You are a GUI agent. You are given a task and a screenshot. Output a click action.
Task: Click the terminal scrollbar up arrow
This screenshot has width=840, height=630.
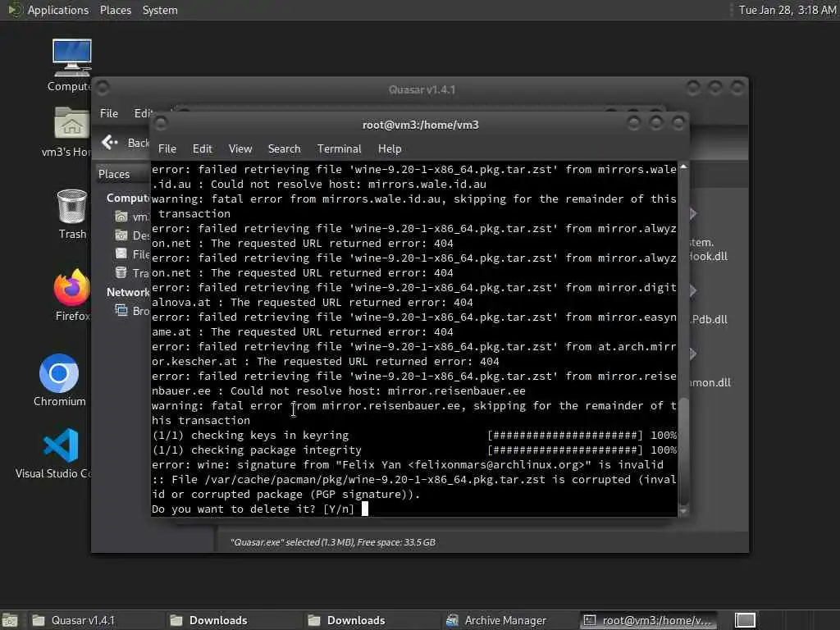click(x=683, y=167)
